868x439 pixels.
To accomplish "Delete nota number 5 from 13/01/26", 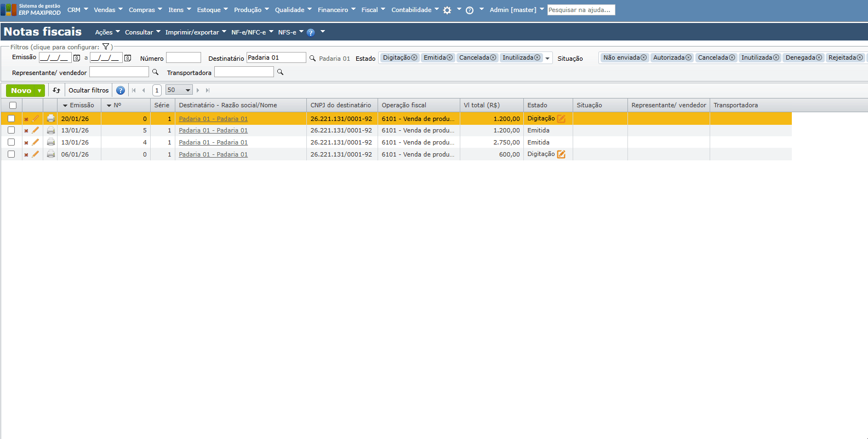I will click(26, 131).
